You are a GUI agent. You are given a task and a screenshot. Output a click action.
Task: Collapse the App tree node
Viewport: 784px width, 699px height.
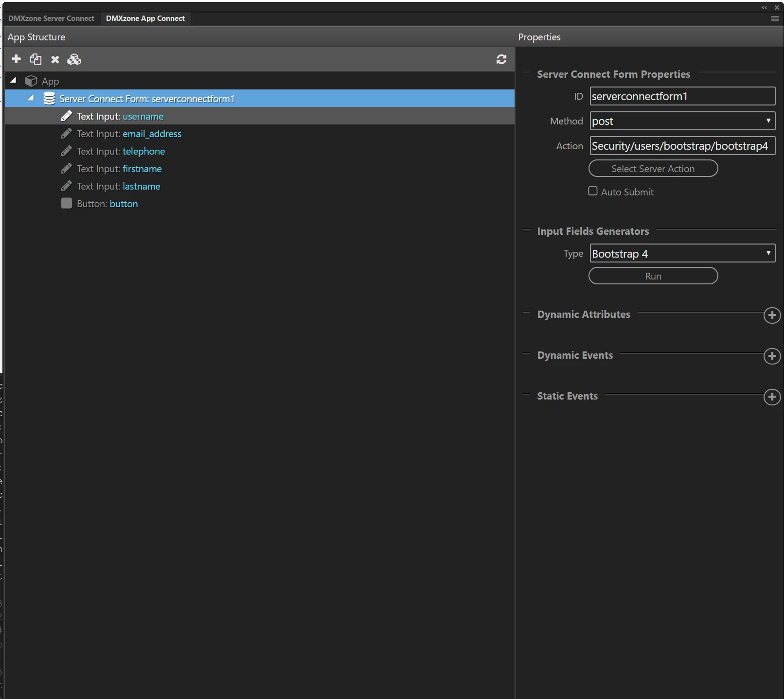(x=13, y=80)
